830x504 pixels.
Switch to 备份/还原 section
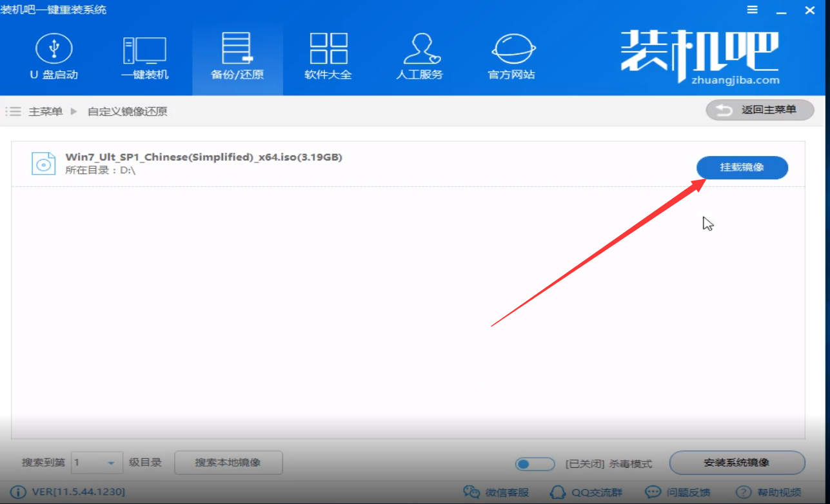[237, 57]
